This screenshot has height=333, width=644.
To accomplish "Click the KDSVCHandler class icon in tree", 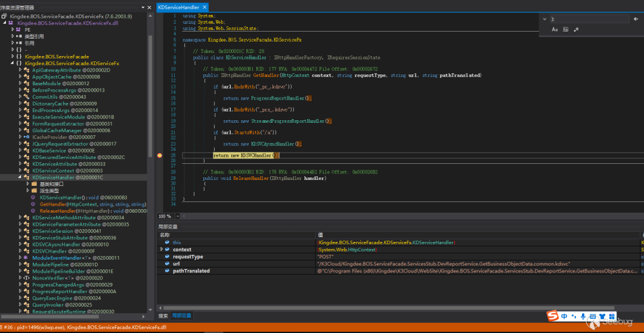I will (27, 251).
